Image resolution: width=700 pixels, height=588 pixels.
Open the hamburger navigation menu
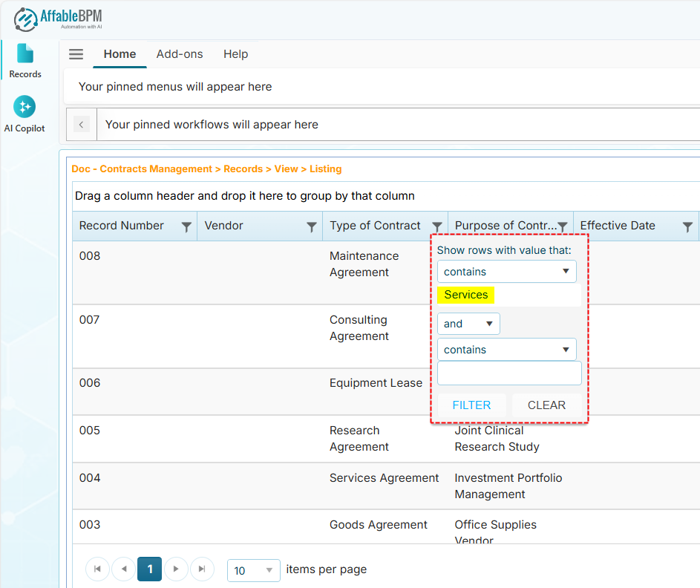coord(75,53)
